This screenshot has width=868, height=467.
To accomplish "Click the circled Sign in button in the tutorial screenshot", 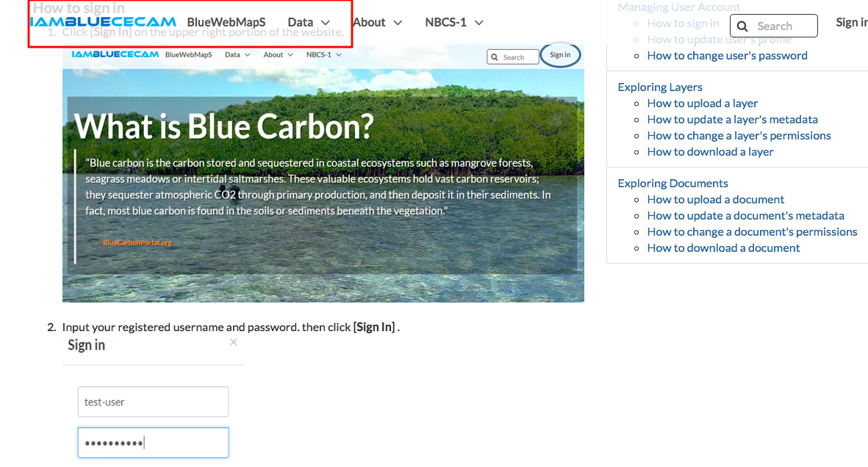I will [559, 55].
